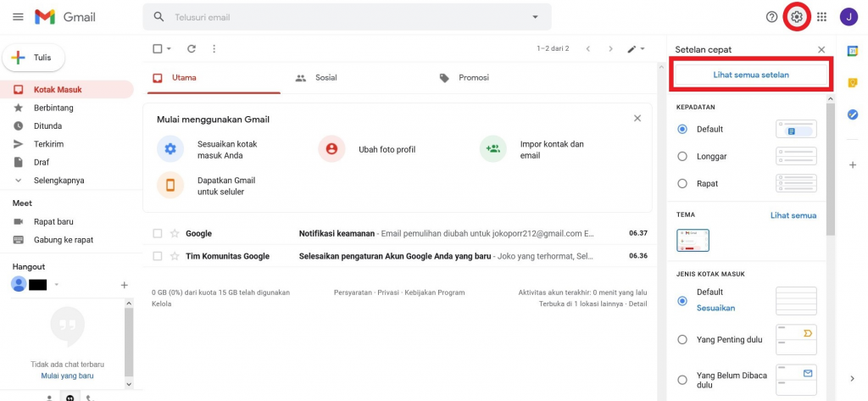This screenshot has width=868, height=401.
Task: Open the Persyaratan link
Action: pos(353,292)
